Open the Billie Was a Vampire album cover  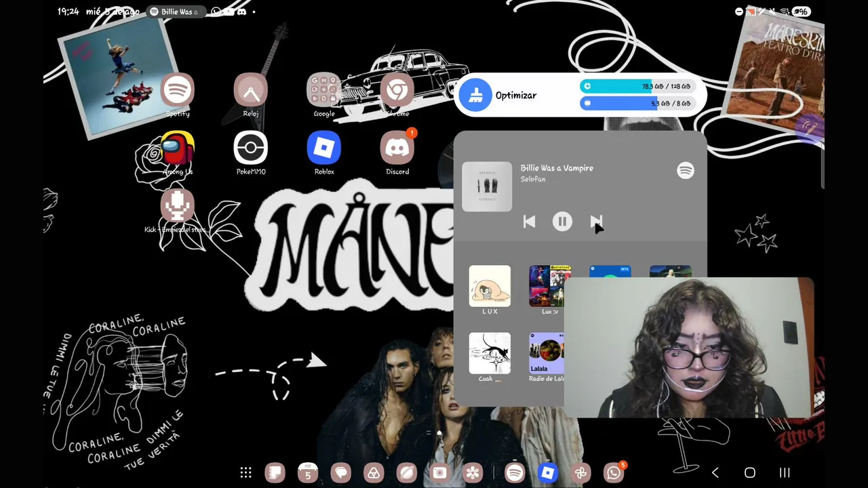point(487,186)
